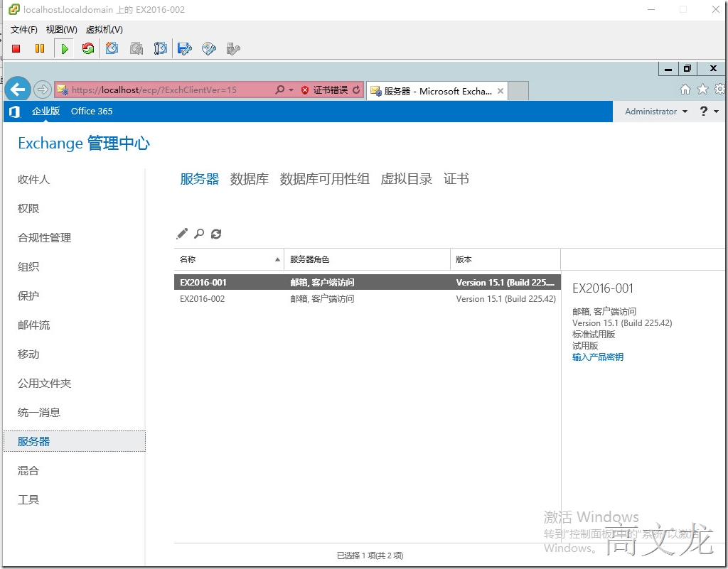The image size is (728, 569).
Task: Select the EX2016-002 server row
Action: point(368,299)
